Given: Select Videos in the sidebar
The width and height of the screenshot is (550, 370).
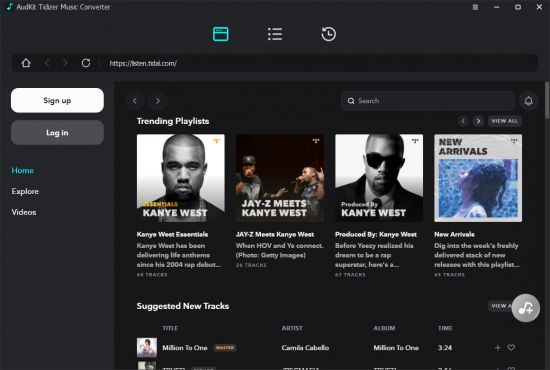Looking at the screenshot, I should coord(24,212).
